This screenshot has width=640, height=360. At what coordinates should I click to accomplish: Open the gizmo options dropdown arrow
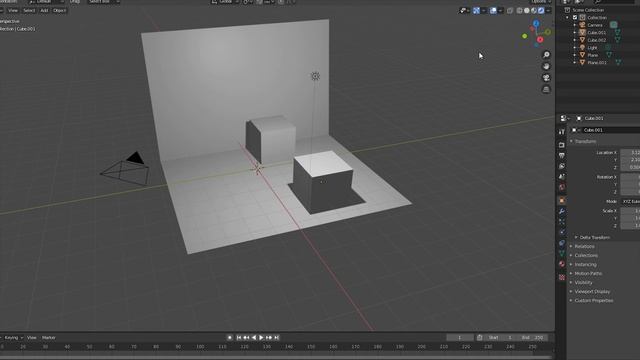(x=483, y=11)
